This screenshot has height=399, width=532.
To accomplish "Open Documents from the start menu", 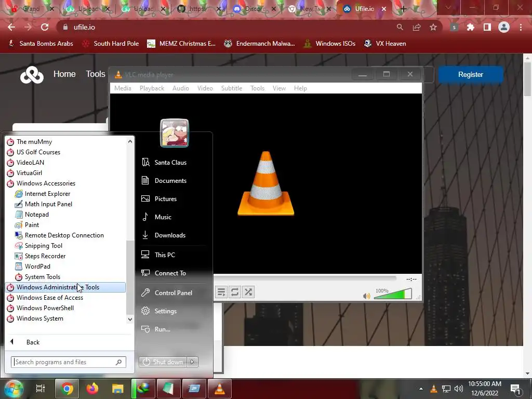I will 170,181.
